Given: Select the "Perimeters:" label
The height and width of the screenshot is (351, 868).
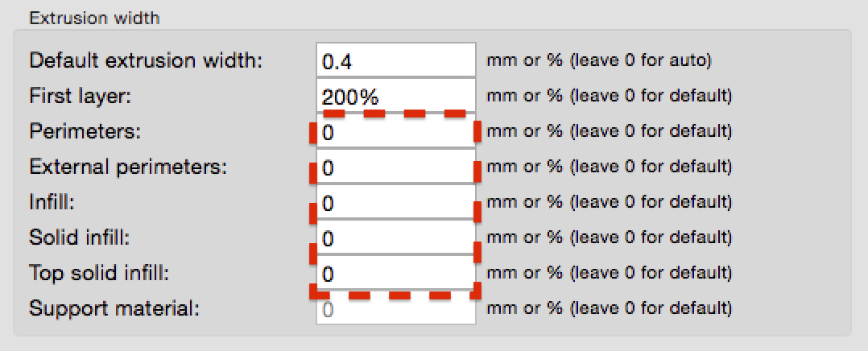Looking at the screenshot, I should 85,131.
